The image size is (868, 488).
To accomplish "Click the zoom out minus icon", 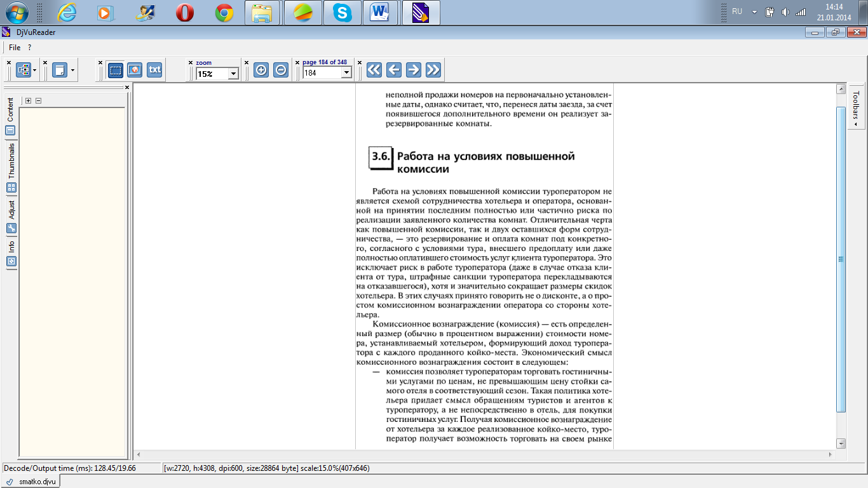I will click(x=281, y=70).
